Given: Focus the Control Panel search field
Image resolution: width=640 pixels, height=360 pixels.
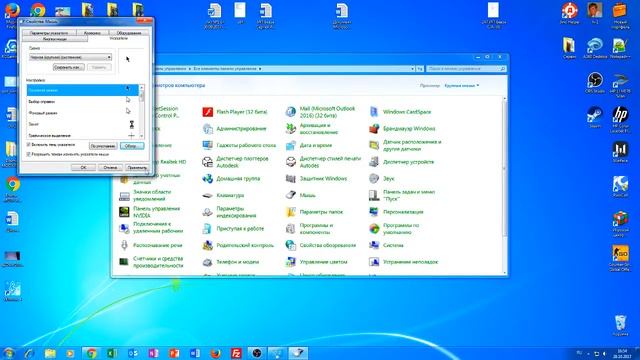Looking at the screenshot, I should [467, 69].
